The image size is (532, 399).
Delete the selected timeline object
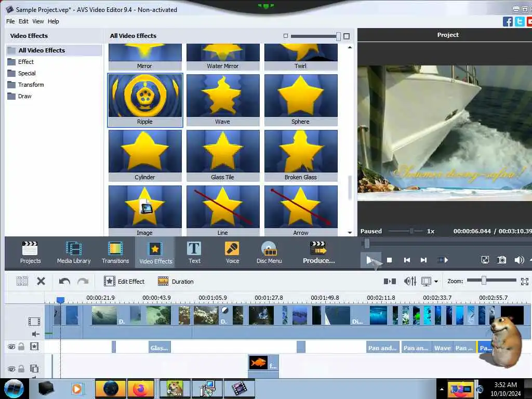pos(41,281)
